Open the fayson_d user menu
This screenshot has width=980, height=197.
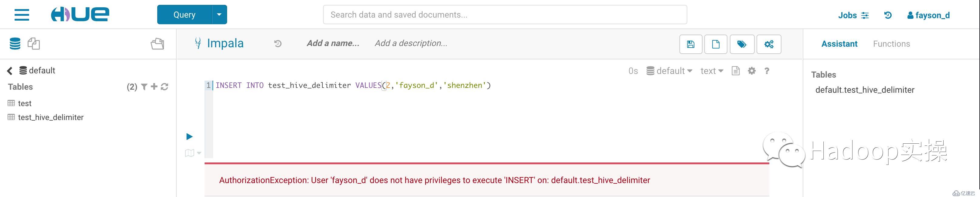coord(928,15)
